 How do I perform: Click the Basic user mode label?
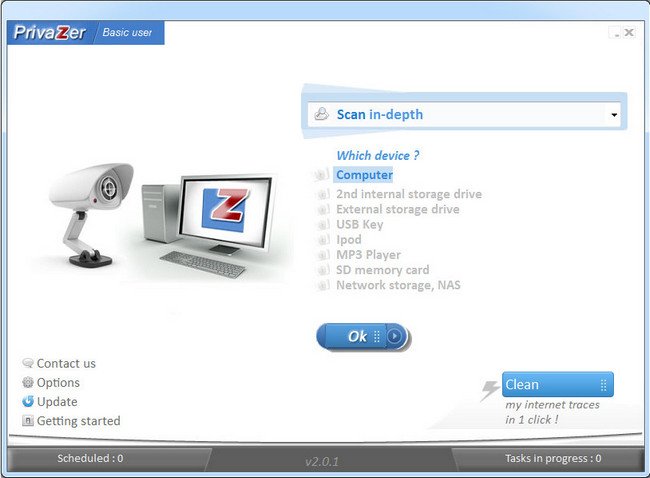127,32
